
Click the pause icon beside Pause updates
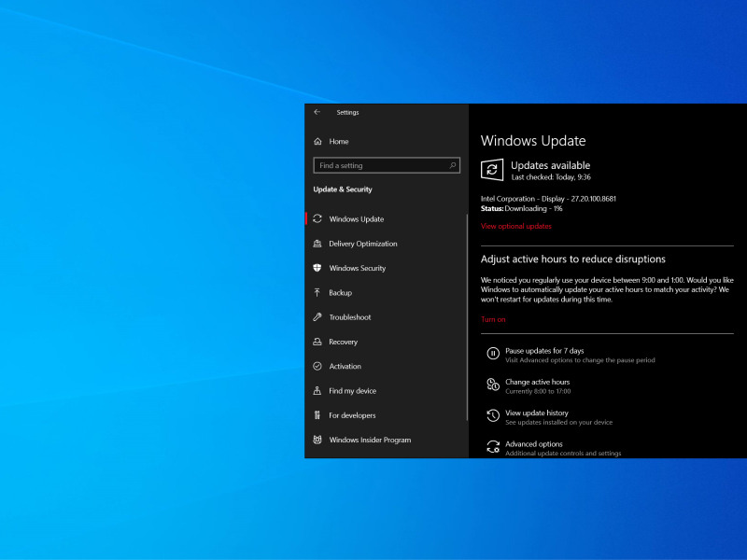pyautogui.click(x=493, y=354)
